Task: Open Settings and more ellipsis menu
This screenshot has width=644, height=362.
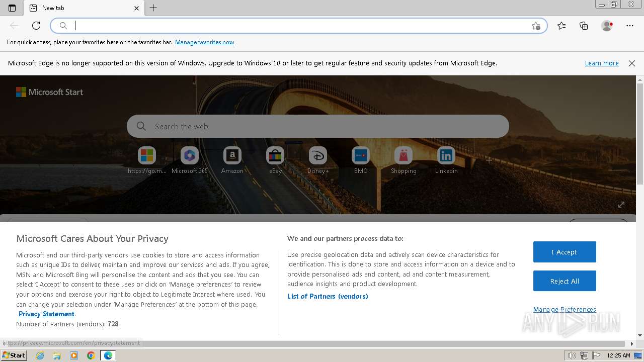Action: pyautogui.click(x=630, y=26)
